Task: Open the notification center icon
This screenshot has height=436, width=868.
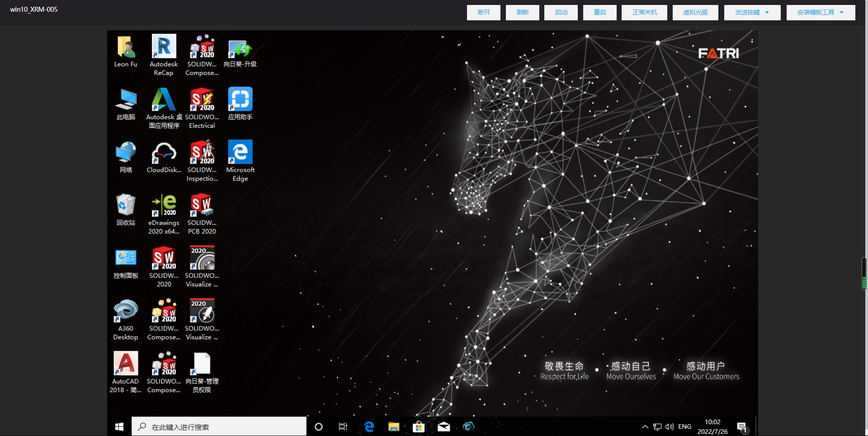Action: (742, 427)
